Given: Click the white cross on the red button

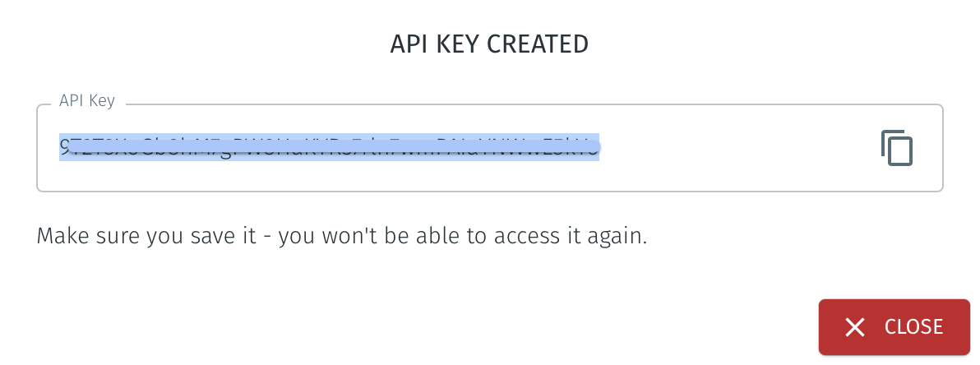Looking at the screenshot, I should 855,327.
